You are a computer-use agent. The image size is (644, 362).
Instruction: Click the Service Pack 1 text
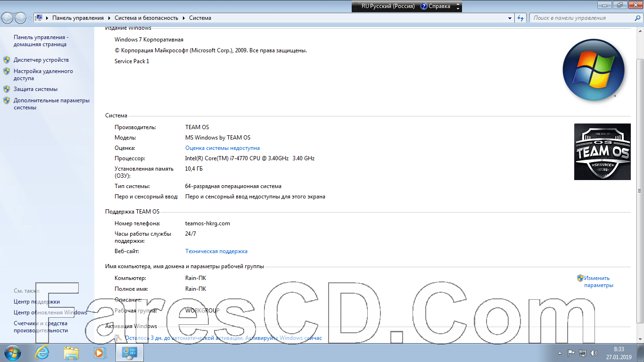coord(132,61)
